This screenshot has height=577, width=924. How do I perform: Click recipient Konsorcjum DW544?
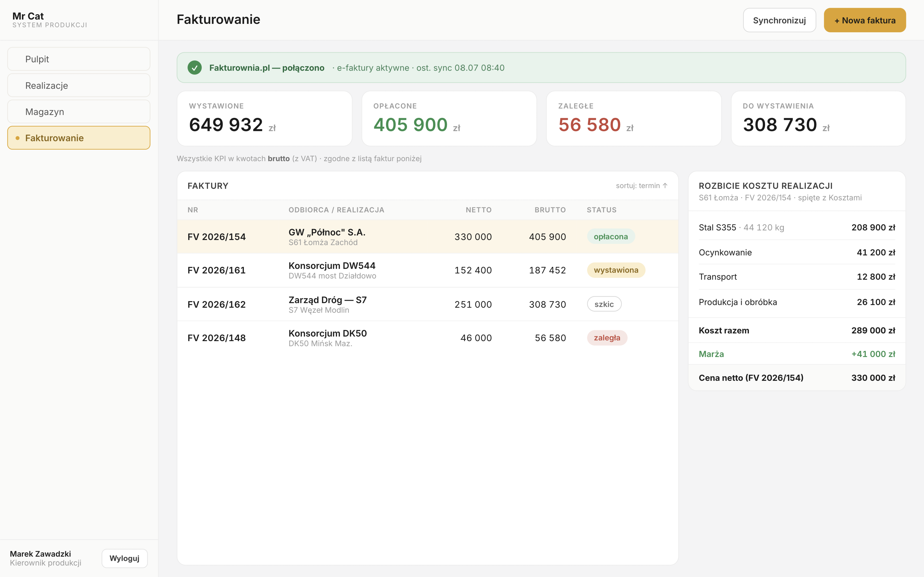click(x=332, y=266)
